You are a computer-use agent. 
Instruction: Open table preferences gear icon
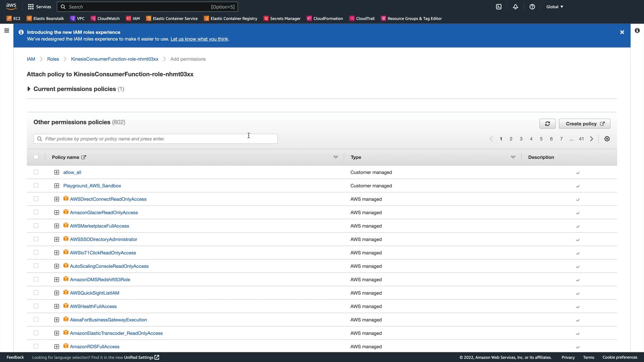(x=607, y=139)
